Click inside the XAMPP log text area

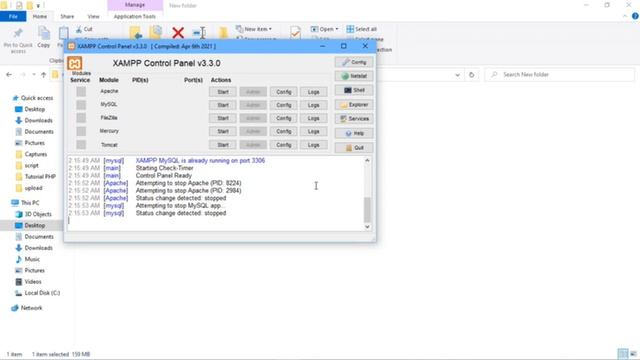click(x=216, y=193)
